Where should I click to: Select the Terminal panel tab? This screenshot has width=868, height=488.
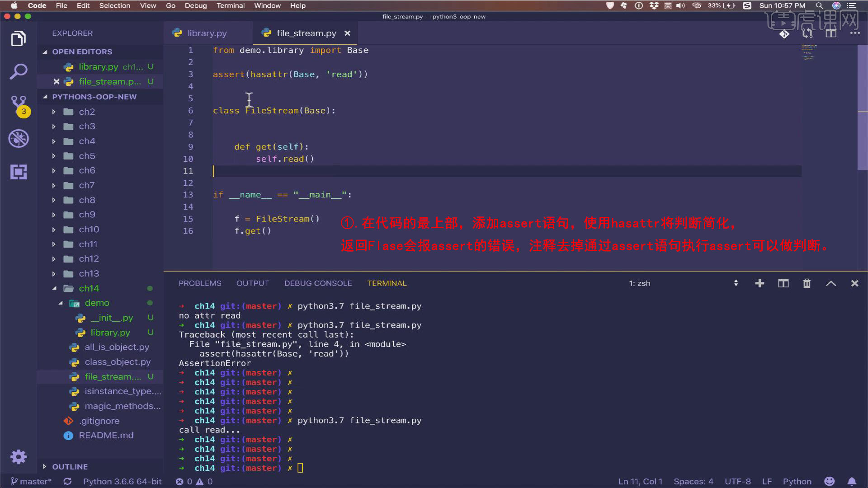click(x=387, y=283)
